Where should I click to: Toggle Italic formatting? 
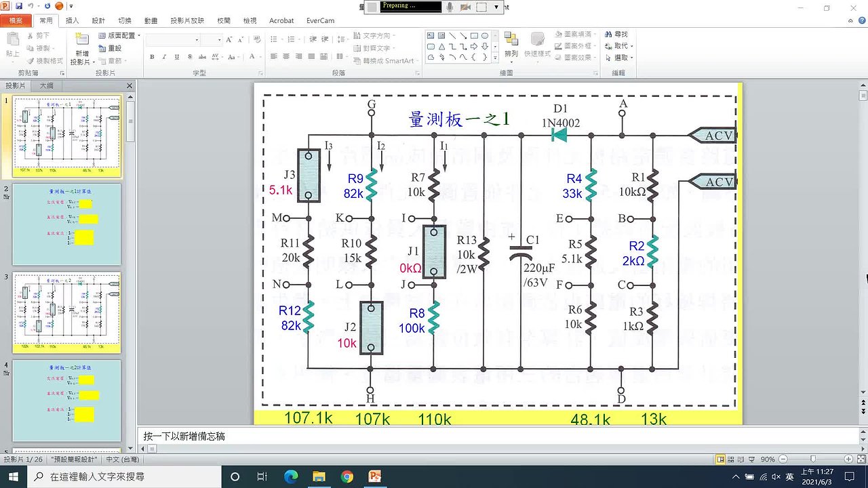[x=164, y=57]
